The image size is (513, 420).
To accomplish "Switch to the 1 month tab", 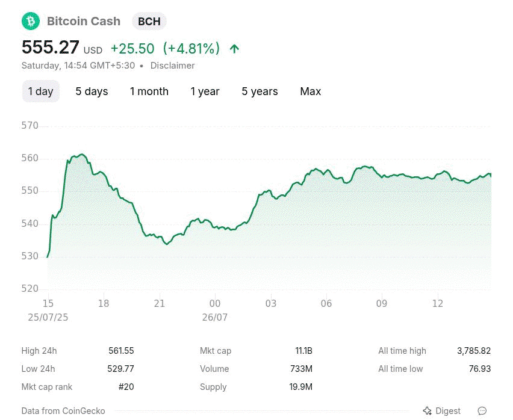I will [x=149, y=91].
